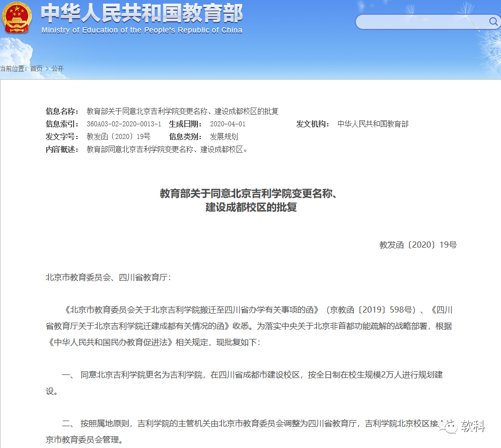Select the 信息名称 label
The width and height of the screenshot is (501, 448).
(x=62, y=111)
